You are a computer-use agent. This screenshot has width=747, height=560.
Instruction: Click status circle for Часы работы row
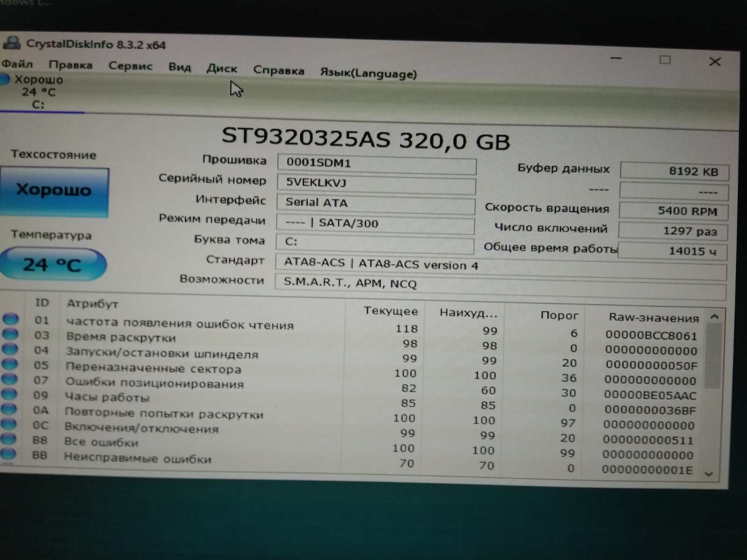point(9,394)
